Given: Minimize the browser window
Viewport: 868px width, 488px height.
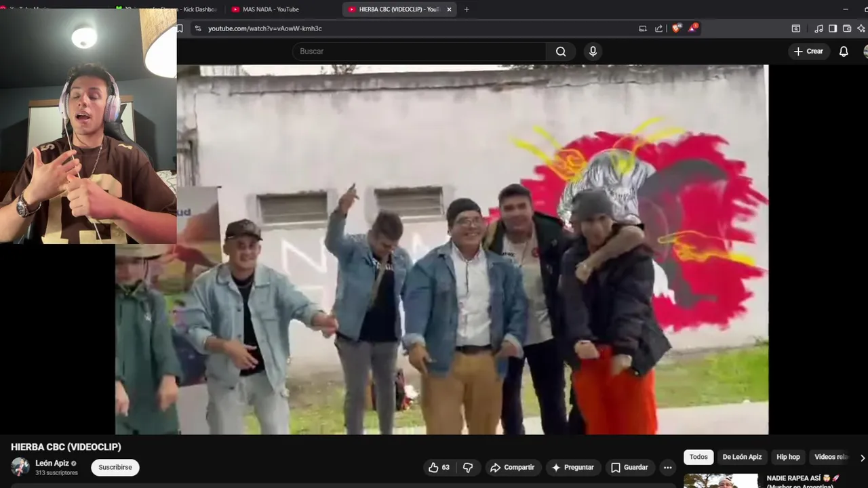Looking at the screenshot, I should tap(846, 9).
